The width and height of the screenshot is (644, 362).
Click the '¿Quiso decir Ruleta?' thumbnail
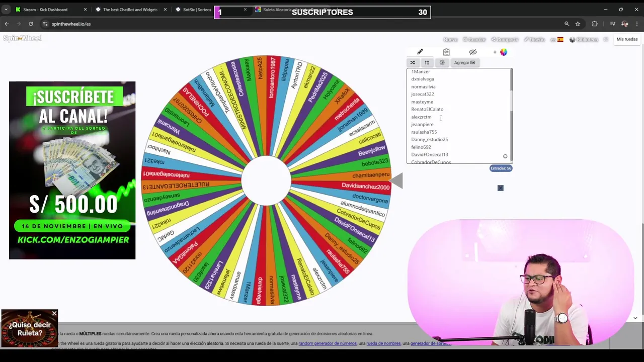[x=29, y=328]
